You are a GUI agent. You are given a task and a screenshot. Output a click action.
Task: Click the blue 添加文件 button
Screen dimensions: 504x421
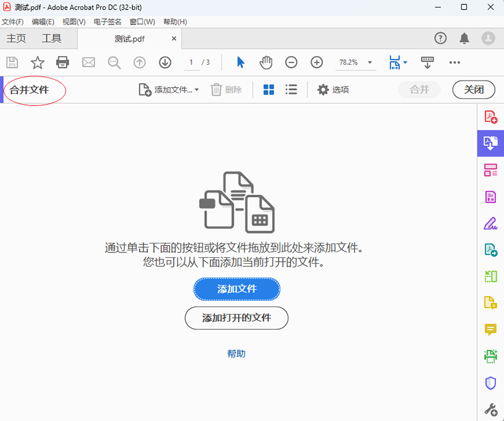tap(237, 289)
